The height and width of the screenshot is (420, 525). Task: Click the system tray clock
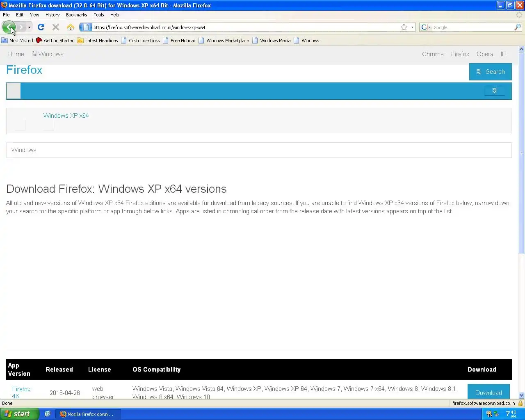click(x=511, y=414)
